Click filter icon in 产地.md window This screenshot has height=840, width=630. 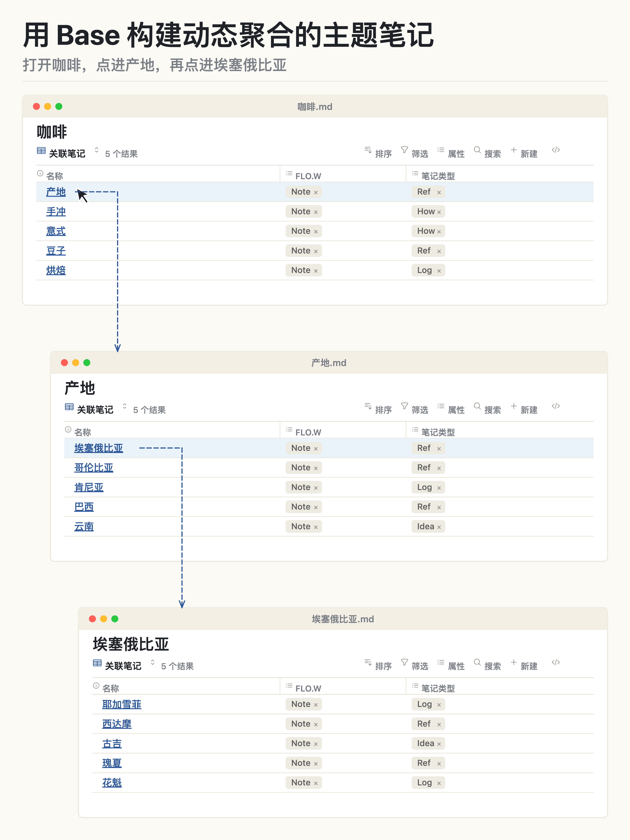coord(404,406)
